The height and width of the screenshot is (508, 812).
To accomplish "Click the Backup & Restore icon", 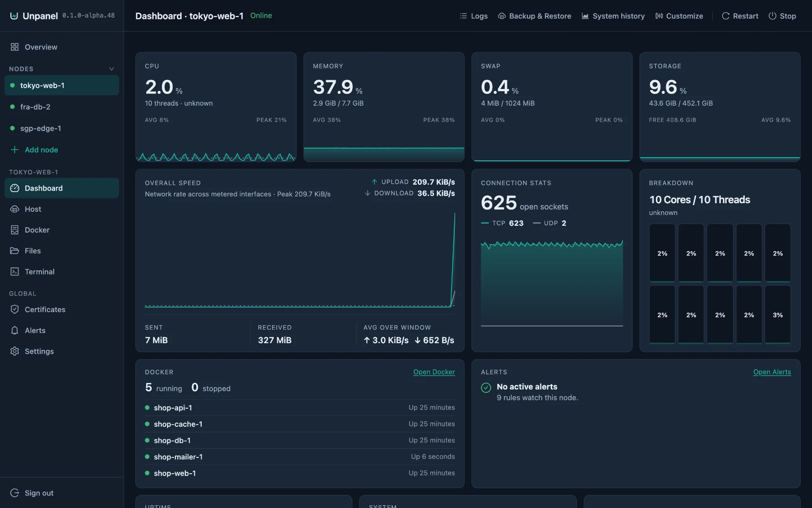I will click(x=502, y=16).
